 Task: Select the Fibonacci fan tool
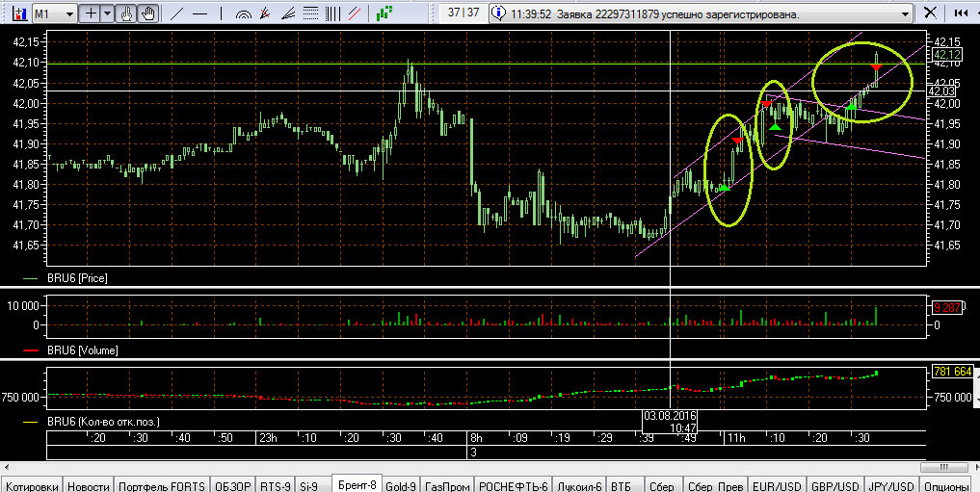(288, 13)
